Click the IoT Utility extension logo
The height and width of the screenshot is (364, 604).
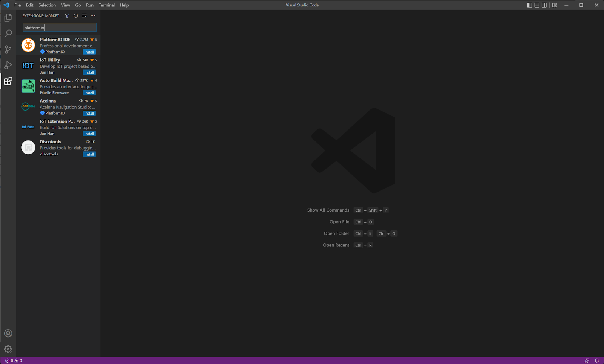(x=28, y=66)
